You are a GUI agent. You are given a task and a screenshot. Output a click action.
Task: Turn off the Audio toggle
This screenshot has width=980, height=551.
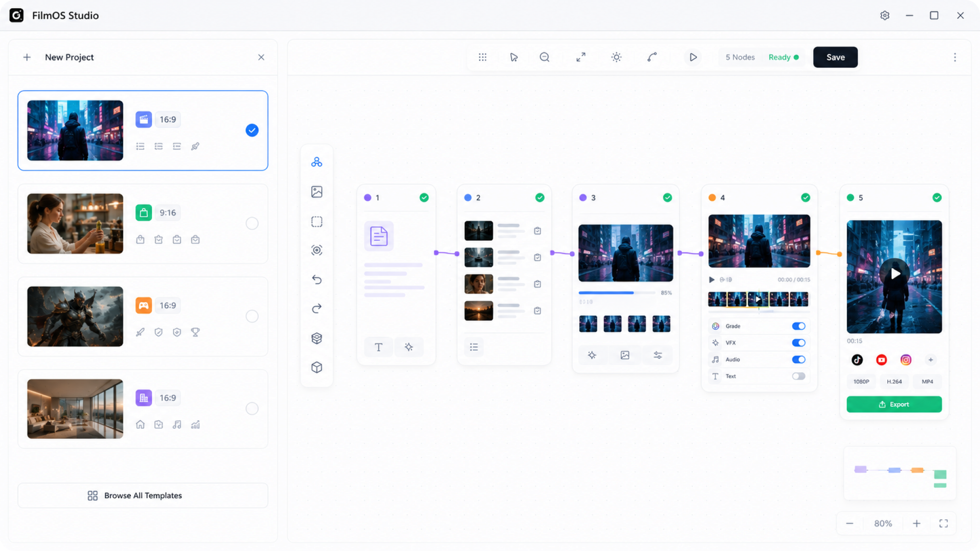pyautogui.click(x=798, y=359)
